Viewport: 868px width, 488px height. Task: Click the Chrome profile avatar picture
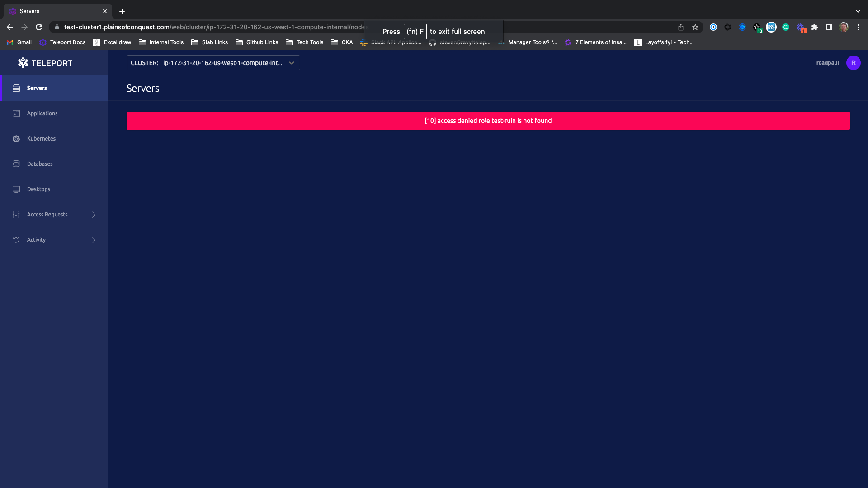[x=844, y=27]
